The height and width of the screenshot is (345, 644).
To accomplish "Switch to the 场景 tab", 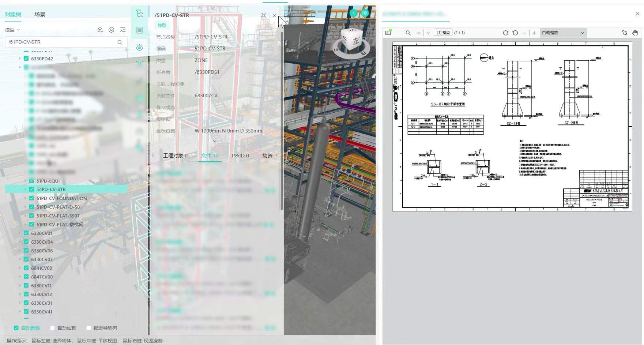I will click(x=40, y=14).
